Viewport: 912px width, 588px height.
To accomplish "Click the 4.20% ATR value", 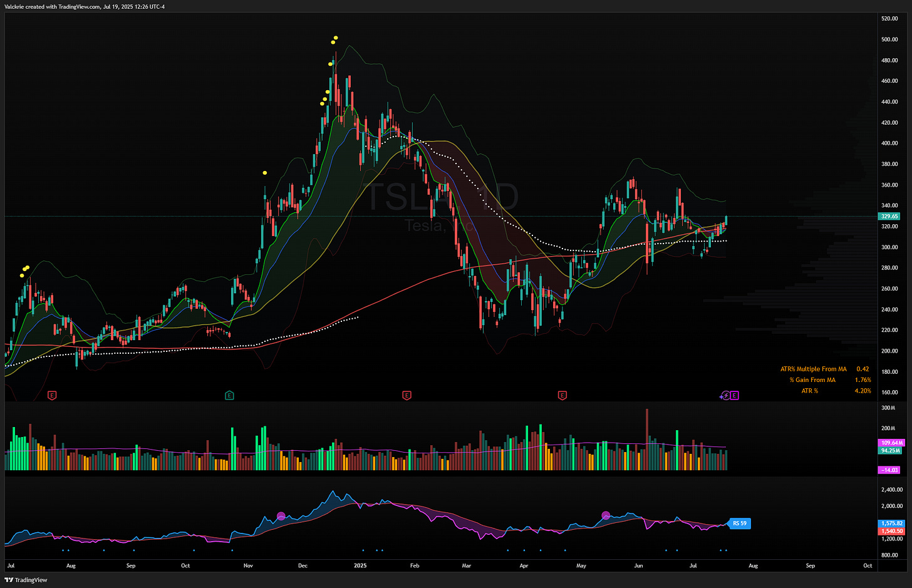I will (x=863, y=391).
